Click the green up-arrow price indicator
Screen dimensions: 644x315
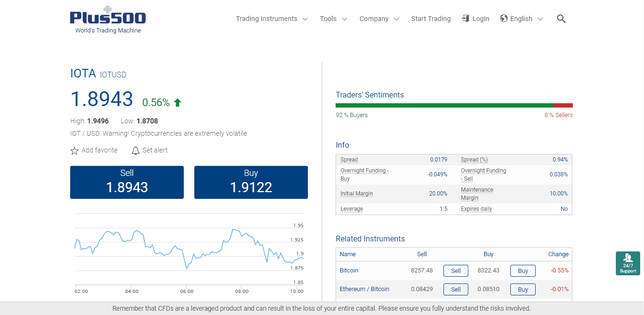point(178,102)
